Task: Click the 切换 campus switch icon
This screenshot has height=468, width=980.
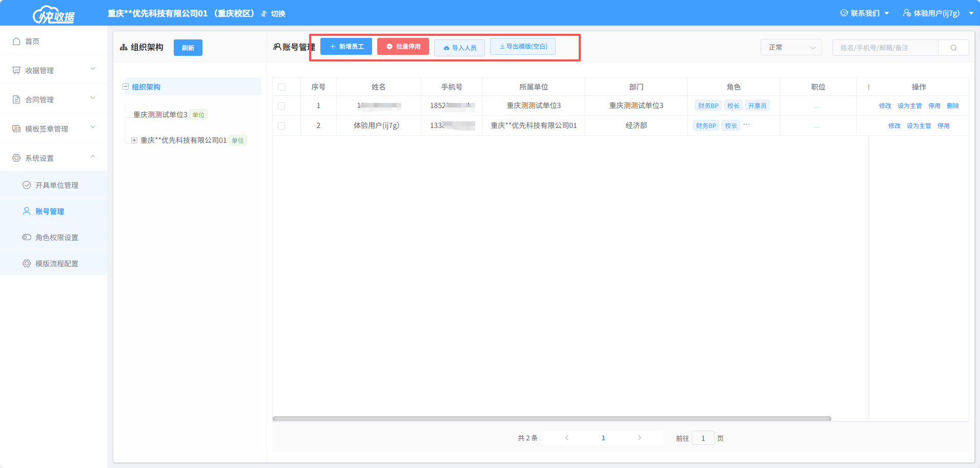Action: coord(264,14)
